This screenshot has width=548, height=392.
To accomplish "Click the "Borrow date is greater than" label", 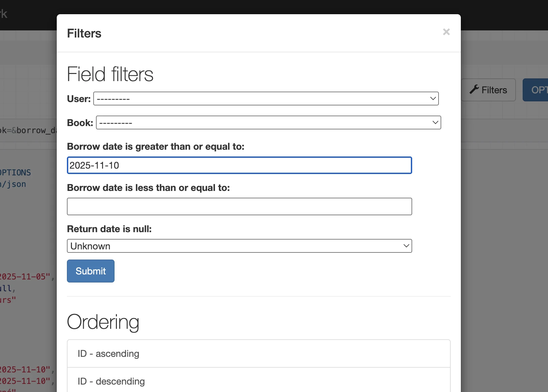I will pos(155,146).
